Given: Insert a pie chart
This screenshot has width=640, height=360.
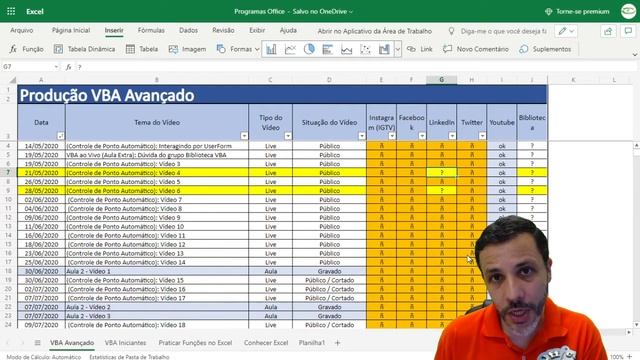Looking at the screenshot, I should click(309, 49).
